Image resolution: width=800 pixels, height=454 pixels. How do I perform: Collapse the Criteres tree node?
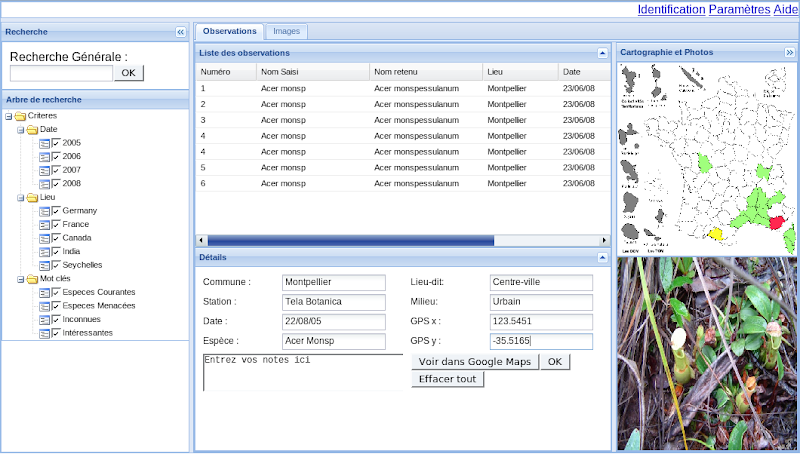[9, 116]
